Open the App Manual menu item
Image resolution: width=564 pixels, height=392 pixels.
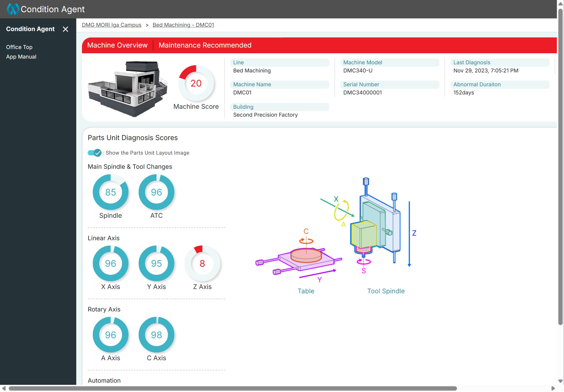click(x=21, y=57)
